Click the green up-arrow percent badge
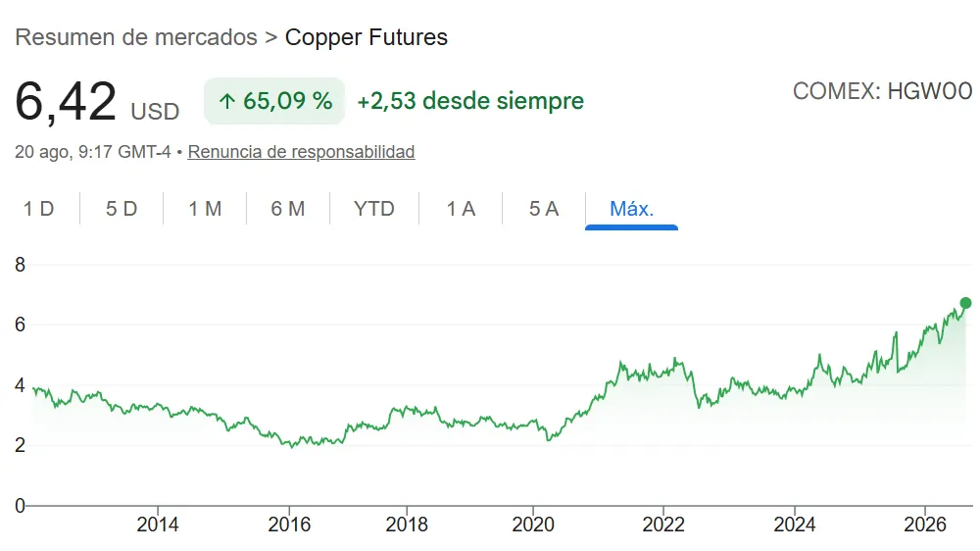Image resolution: width=980 pixels, height=551 pixels. (x=274, y=101)
